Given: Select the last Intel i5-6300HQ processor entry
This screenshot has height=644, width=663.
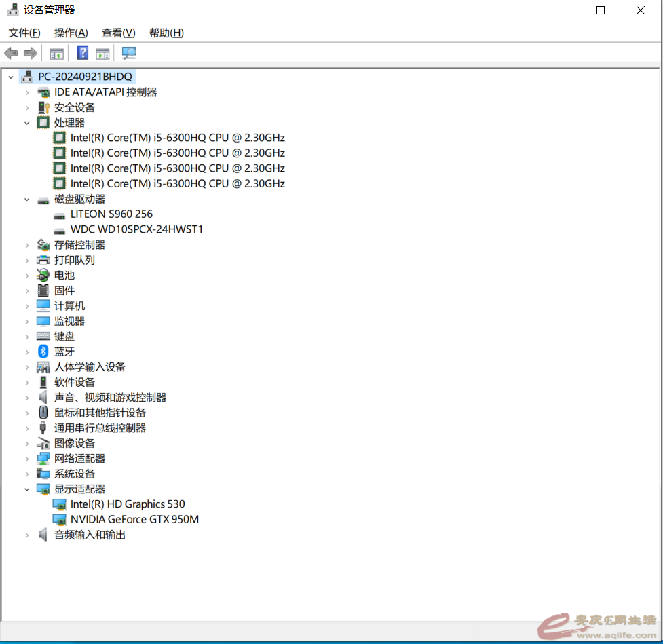Looking at the screenshot, I should 178,183.
